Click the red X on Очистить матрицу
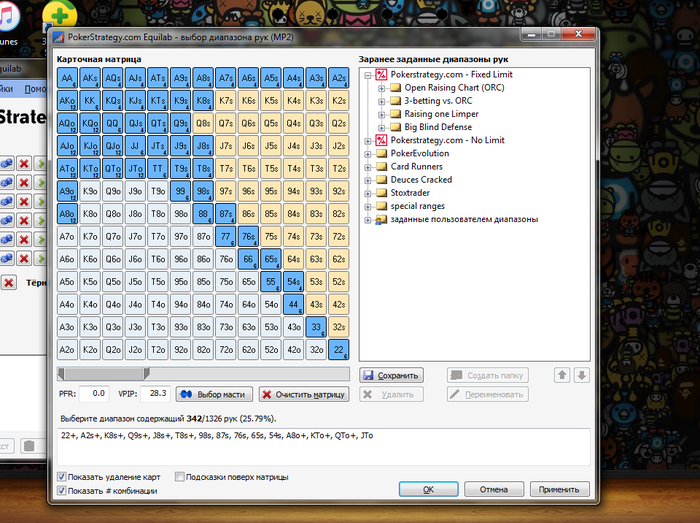The height and width of the screenshot is (523, 700). pos(267,394)
